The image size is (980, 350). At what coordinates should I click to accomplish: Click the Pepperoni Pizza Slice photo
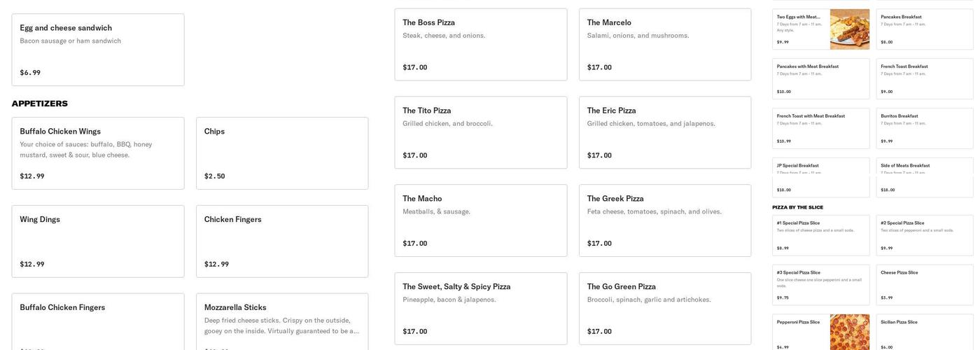click(849, 332)
